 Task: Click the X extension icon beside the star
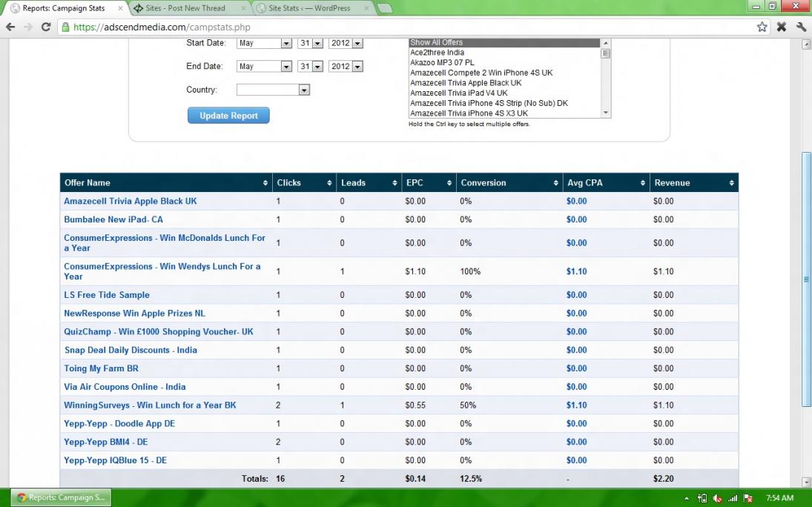[x=782, y=27]
